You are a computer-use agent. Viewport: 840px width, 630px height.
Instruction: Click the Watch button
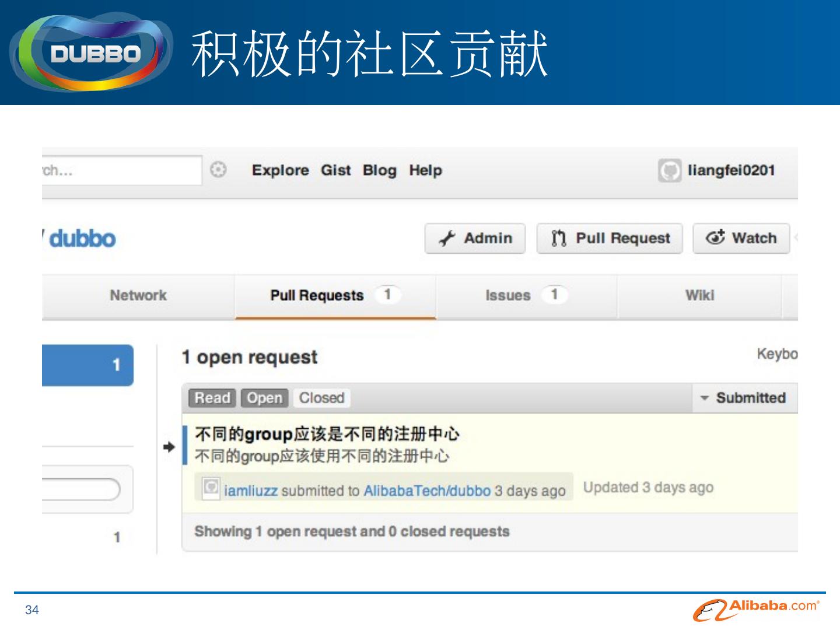(741, 238)
